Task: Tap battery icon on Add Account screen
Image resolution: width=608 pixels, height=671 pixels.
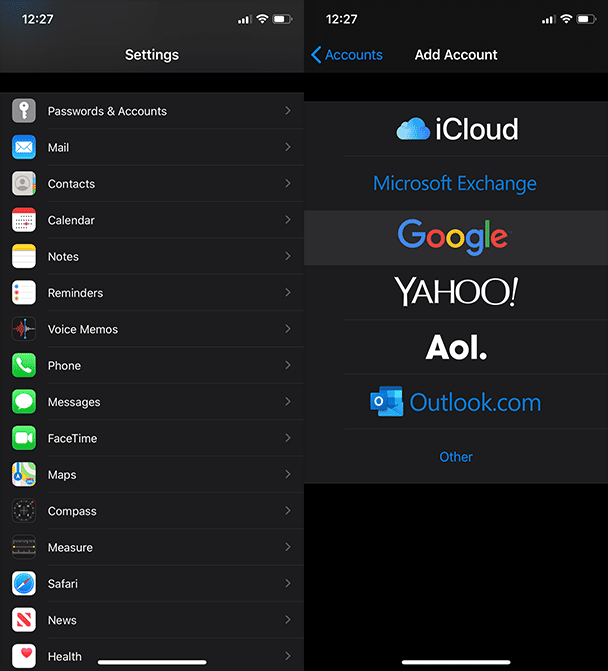Action: tap(586, 19)
